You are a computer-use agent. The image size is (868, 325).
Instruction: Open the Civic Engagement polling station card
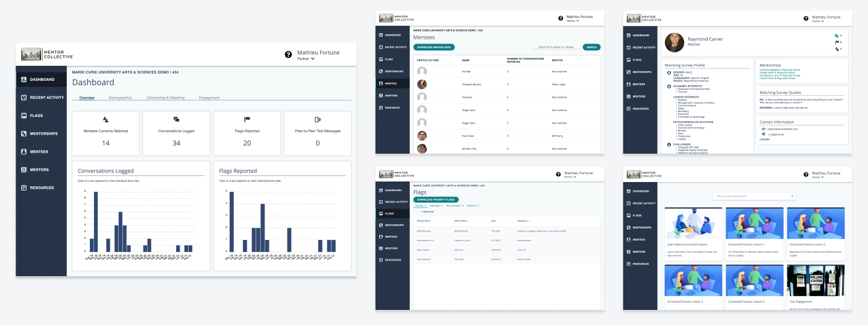click(x=816, y=288)
